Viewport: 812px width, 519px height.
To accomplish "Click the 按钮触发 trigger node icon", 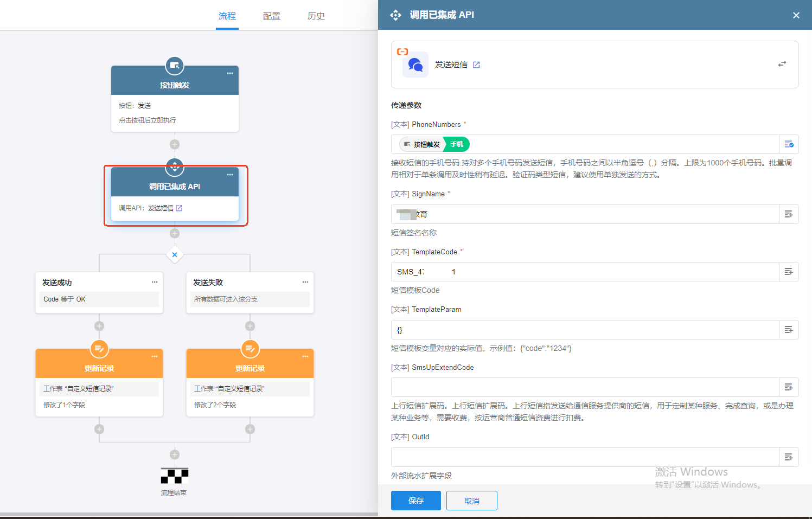I will [175, 66].
